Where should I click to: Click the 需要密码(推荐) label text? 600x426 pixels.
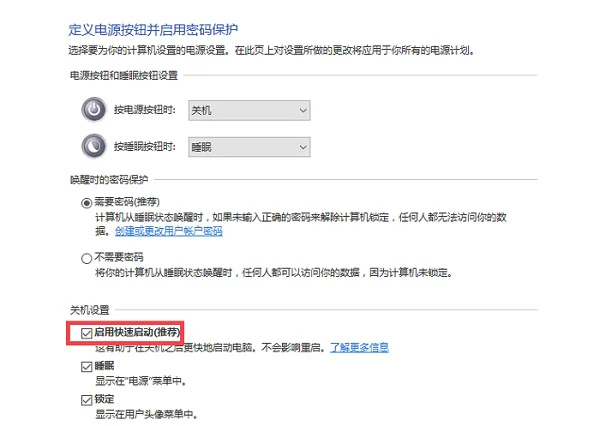(x=127, y=202)
